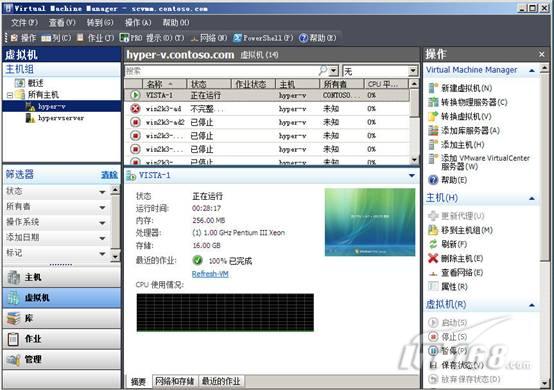This screenshot has height=390, width=554.
Task: Open the 帮助(H) menu
Action: (x=176, y=23)
